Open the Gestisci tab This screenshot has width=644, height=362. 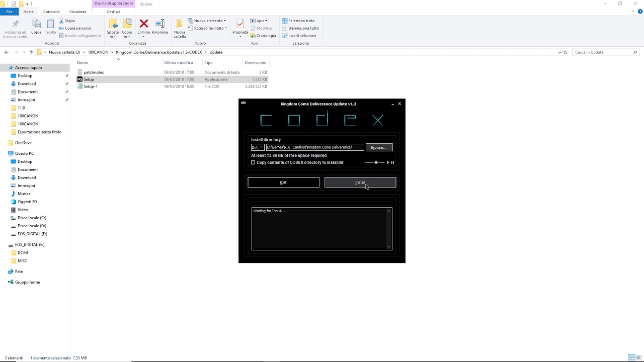(x=113, y=12)
